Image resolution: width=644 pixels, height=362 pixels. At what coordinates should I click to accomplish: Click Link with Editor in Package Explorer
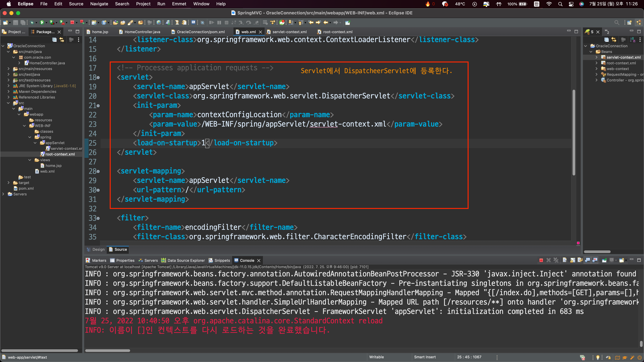(62, 40)
